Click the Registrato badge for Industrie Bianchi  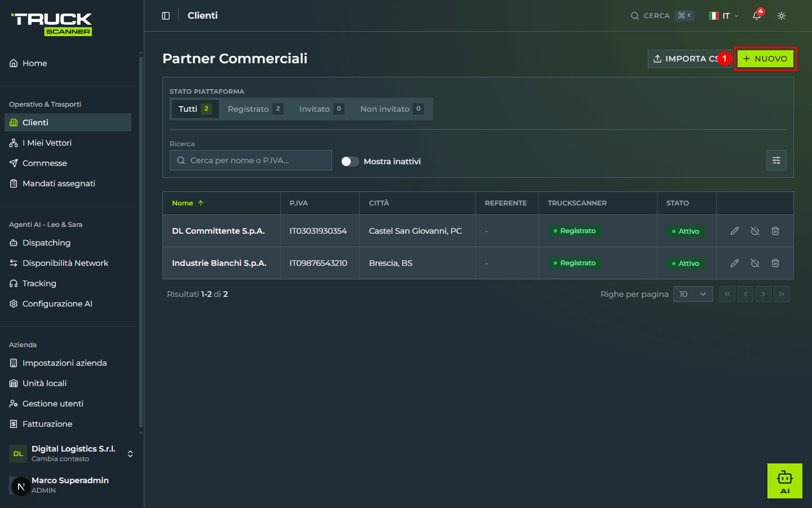575,263
